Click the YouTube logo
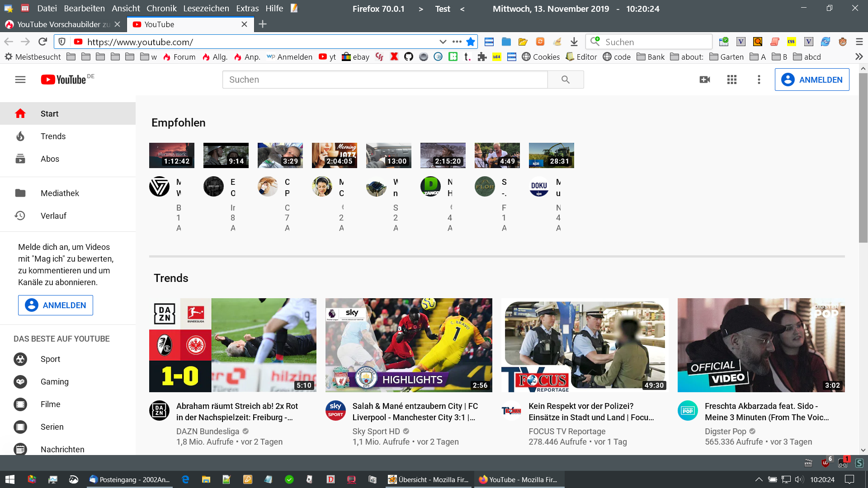 [63, 80]
